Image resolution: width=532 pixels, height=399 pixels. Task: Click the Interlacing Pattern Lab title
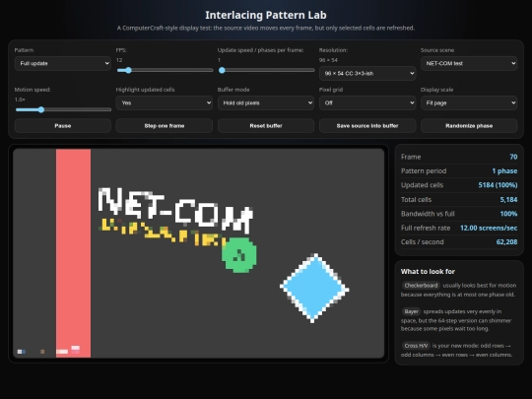tap(266, 15)
